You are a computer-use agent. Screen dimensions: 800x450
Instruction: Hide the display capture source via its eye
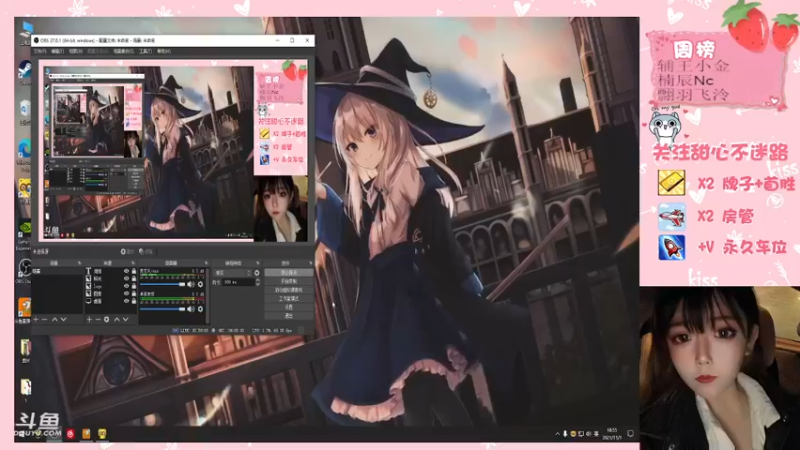127,301
